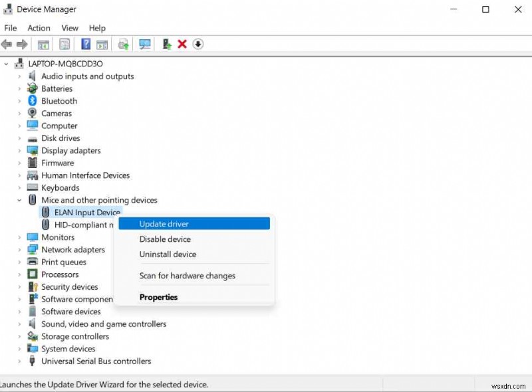Click the Show/Hide console tree toolbar icon
Viewport: 532px width, 392px height.
coord(43,44)
